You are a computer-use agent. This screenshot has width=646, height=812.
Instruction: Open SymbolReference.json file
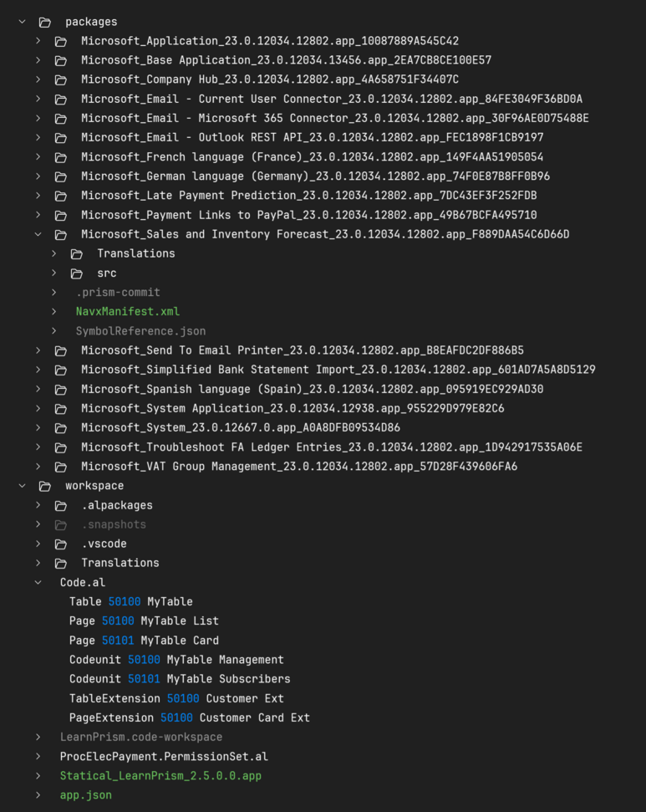(x=140, y=331)
